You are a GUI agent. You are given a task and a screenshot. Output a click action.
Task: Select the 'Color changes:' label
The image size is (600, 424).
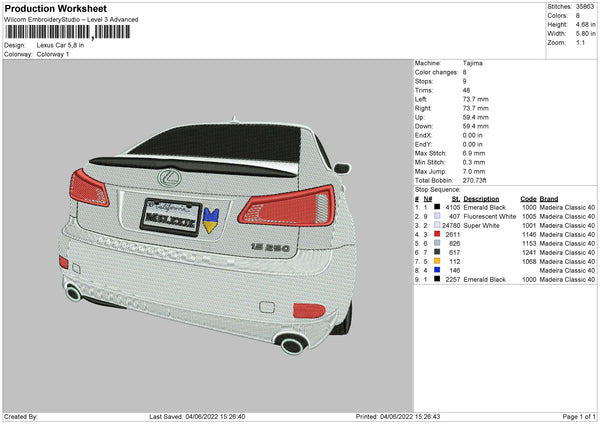click(x=436, y=72)
